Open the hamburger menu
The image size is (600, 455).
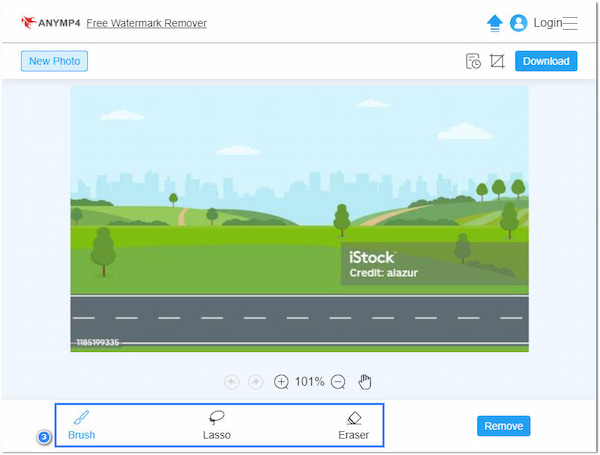pyautogui.click(x=570, y=23)
